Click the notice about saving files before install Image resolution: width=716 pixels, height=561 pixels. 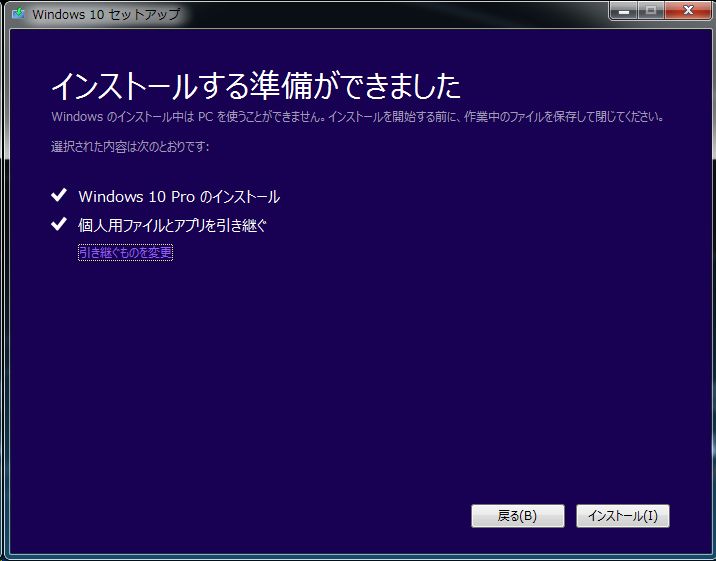click(357, 117)
